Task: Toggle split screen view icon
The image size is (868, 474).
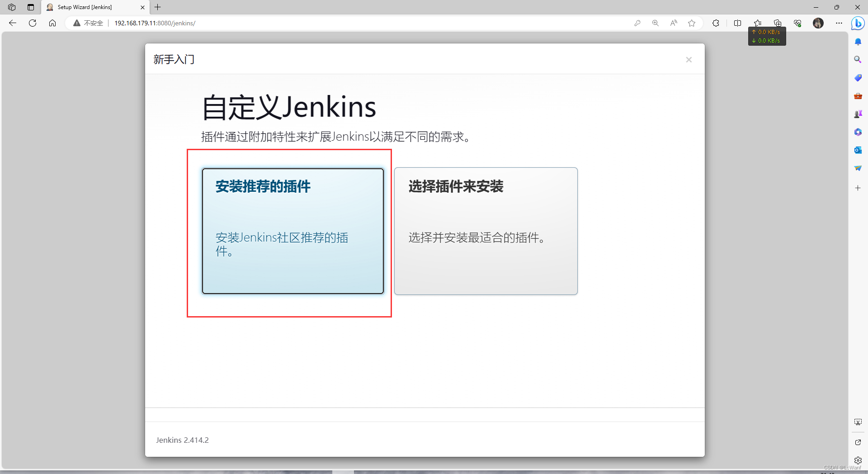Action: 737,23
